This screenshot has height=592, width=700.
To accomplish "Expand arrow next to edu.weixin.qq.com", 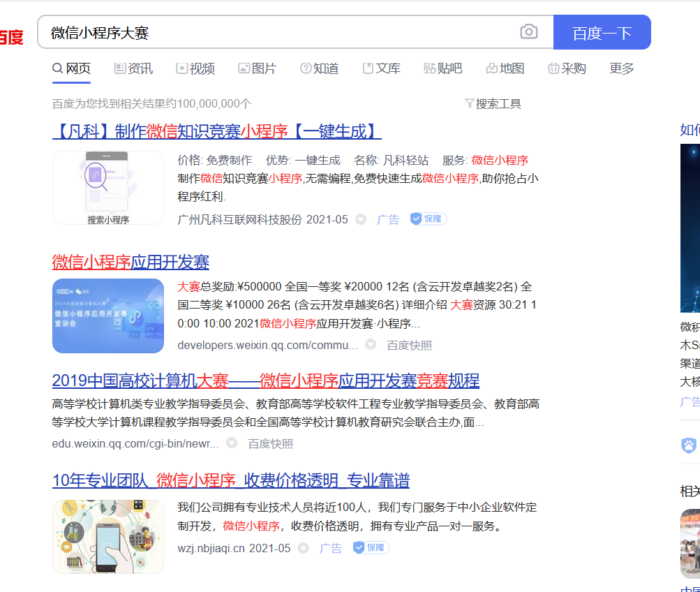I will (x=232, y=443).
